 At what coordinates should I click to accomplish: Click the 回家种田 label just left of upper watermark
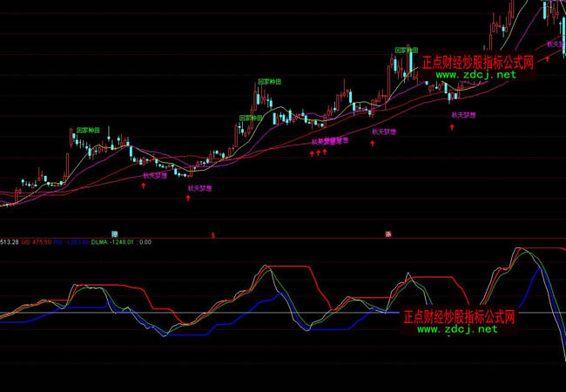click(406, 51)
